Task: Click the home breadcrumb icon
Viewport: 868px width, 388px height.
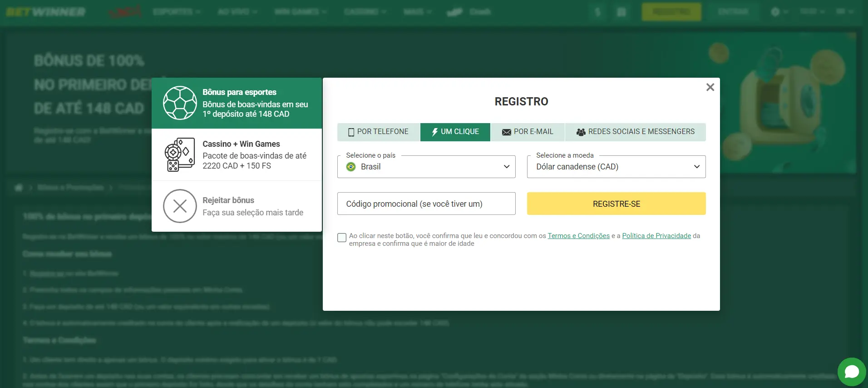Action: pos(19,188)
